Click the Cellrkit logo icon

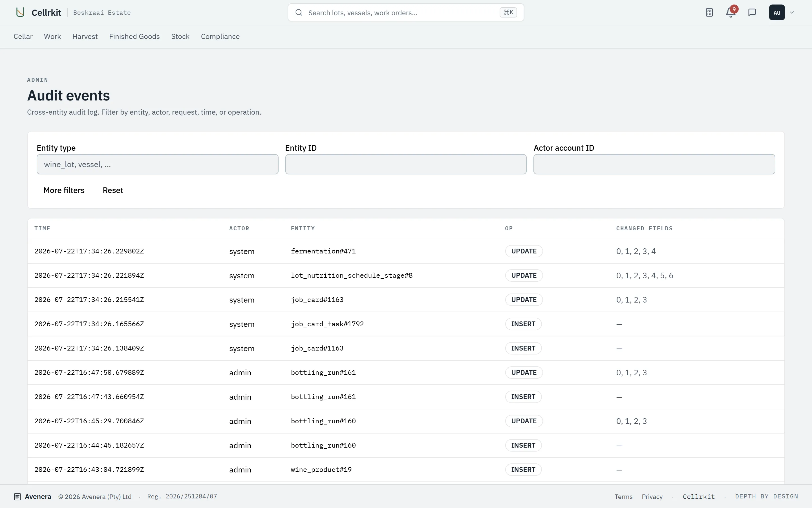[x=21, y=12]
